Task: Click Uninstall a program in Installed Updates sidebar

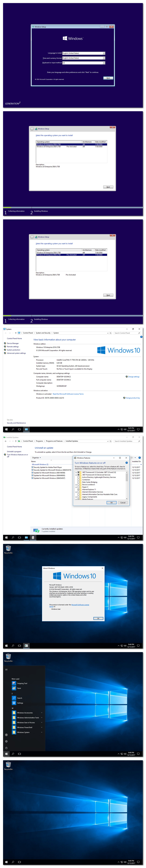Action: (x=14, y=452)
